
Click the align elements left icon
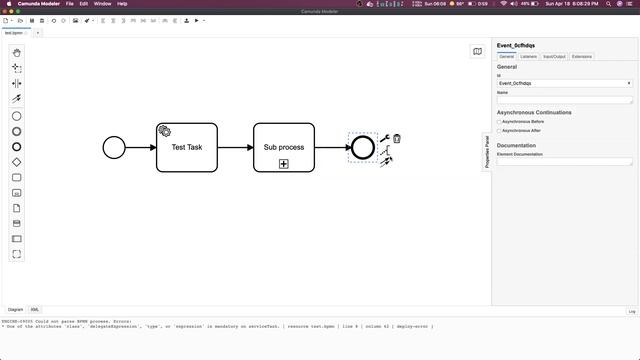(103, 20)
